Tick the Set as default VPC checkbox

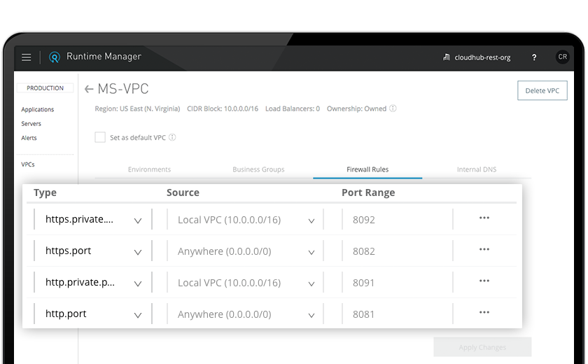point(100,137)
